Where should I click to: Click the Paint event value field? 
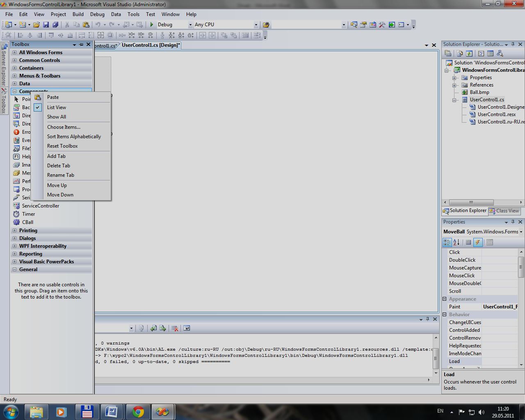point(500,307)
